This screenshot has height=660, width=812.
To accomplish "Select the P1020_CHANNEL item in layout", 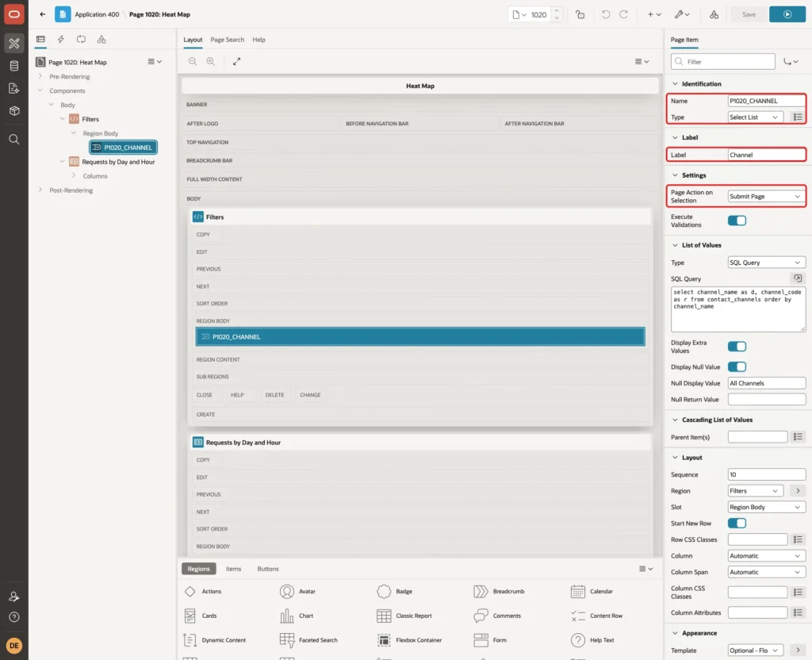I will (420, 336).
